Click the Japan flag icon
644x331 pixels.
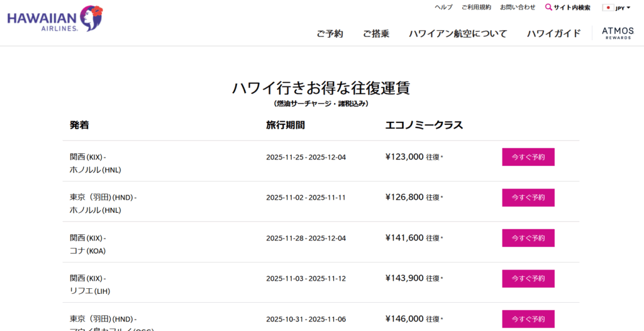pos(608,8)
